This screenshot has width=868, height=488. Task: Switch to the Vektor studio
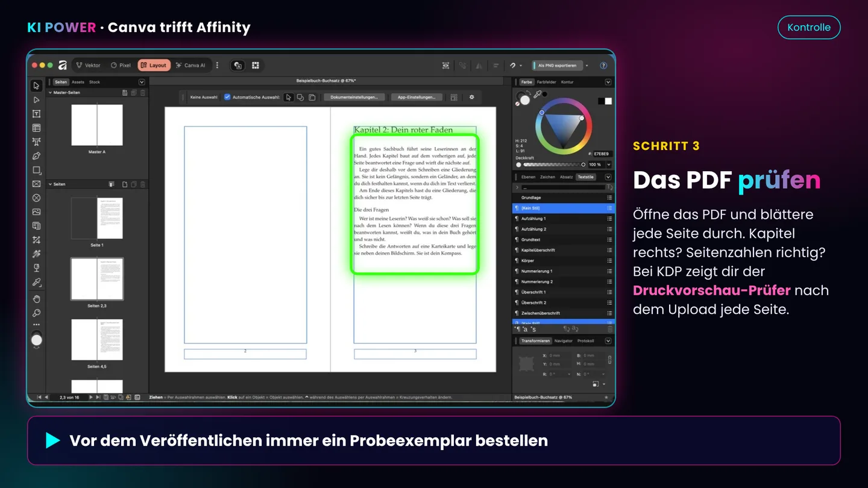coord(88,65)
